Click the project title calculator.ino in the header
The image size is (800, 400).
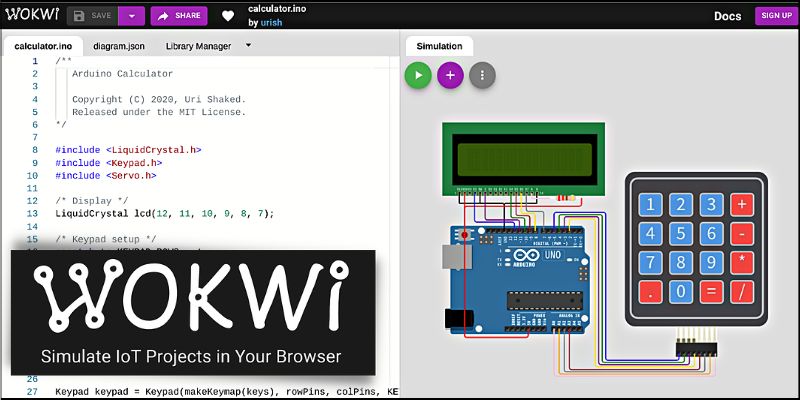(x=277, y=9)
